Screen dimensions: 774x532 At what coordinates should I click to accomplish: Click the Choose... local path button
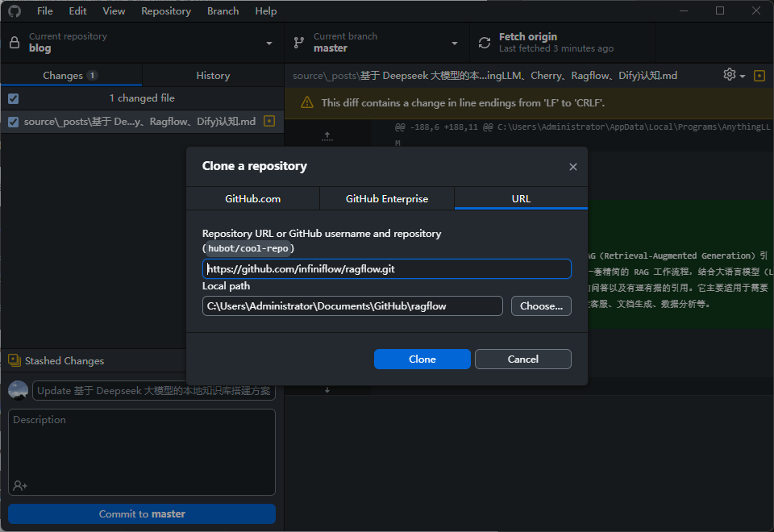point(541,306)
